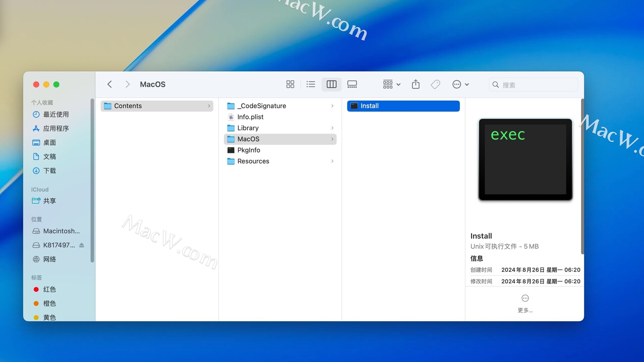644x362 pixels.
Task: Expand the Resources folder chevron
Action: [332, 161]
